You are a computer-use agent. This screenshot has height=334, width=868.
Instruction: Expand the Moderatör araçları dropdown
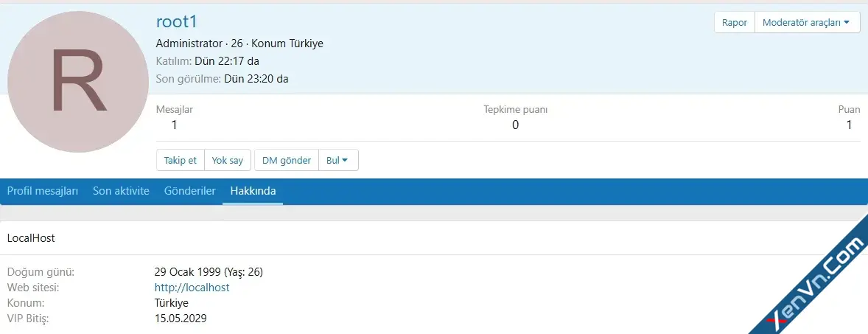(x=807, y=23)
